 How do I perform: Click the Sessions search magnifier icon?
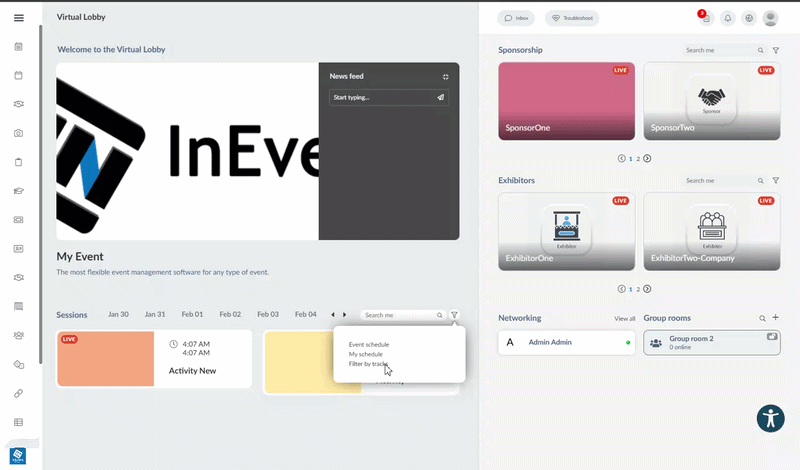click(x=439, y=315)
